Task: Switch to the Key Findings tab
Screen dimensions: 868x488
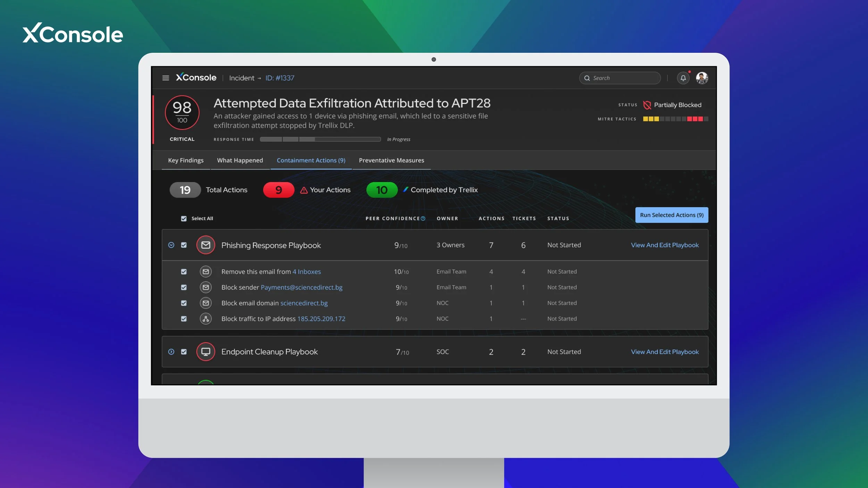Action: 186,160
